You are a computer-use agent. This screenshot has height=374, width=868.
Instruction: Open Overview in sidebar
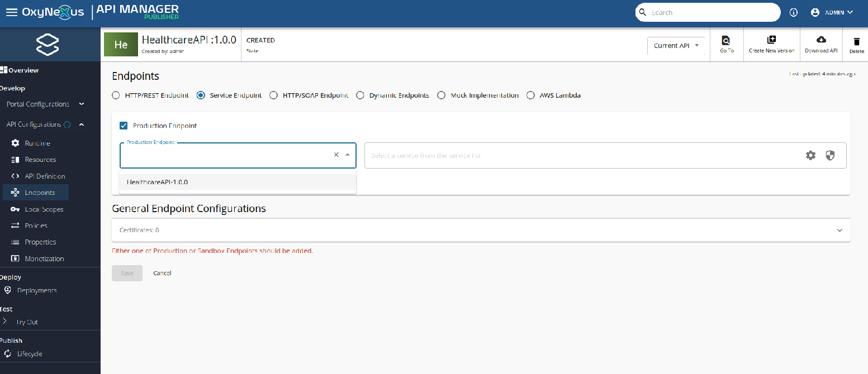pyautogui.click(x=23, y=70)
